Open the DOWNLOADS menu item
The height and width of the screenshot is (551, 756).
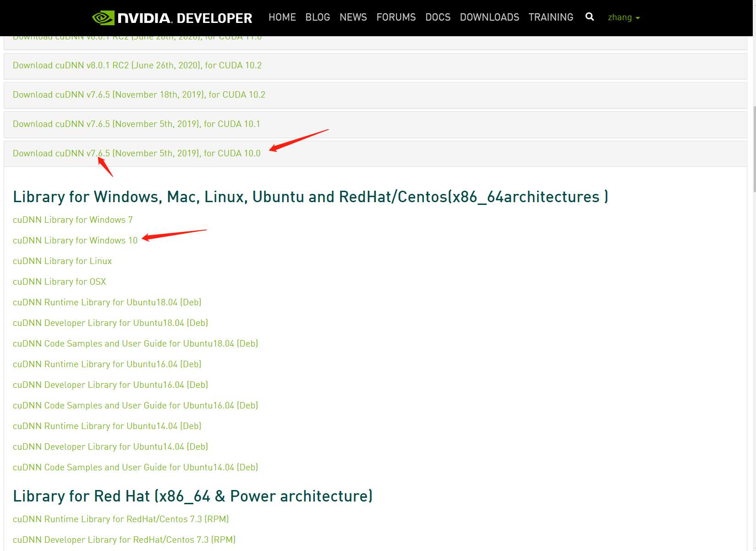click(x=489, y=17)
